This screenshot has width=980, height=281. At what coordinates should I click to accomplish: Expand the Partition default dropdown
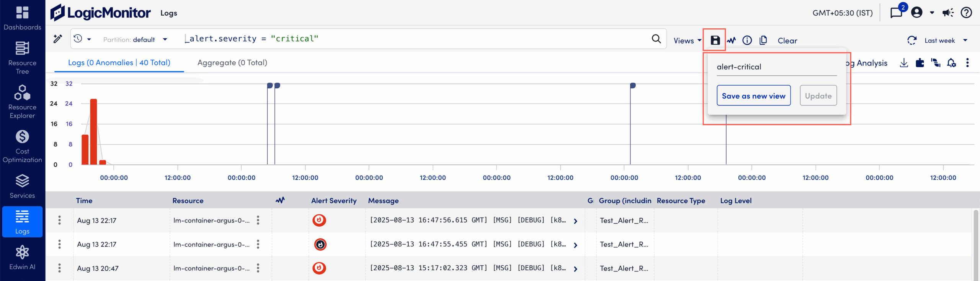click(135, 39)
